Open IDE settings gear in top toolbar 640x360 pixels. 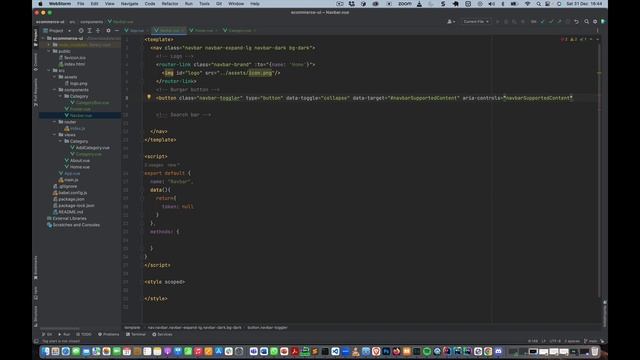pyautogui.click(x=595, y=22)
